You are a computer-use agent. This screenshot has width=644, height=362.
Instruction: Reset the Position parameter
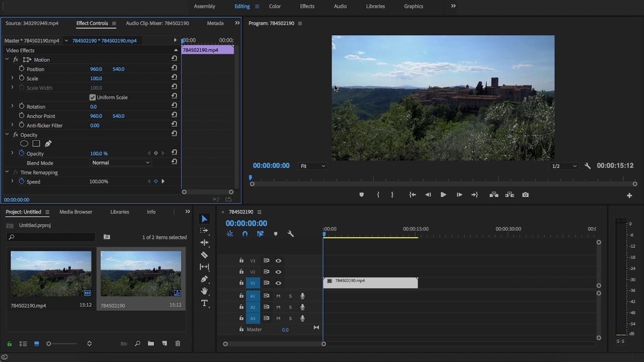[x=174, y=69]
